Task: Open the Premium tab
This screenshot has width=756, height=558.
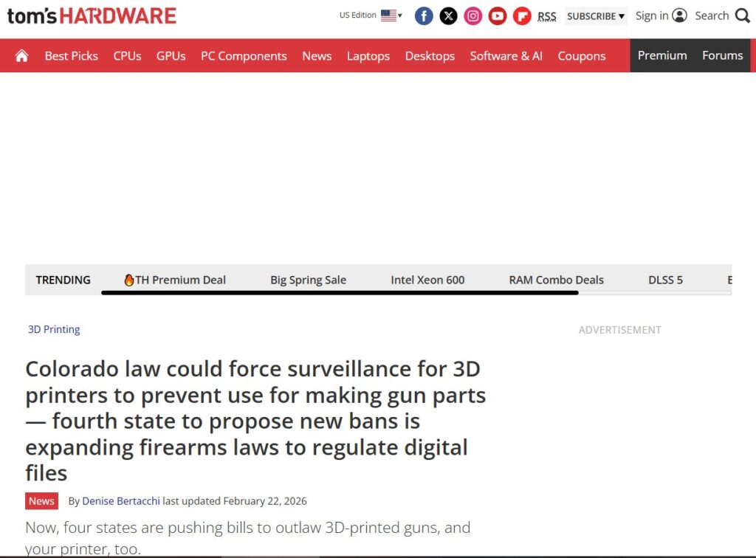Action: (661, 55)
